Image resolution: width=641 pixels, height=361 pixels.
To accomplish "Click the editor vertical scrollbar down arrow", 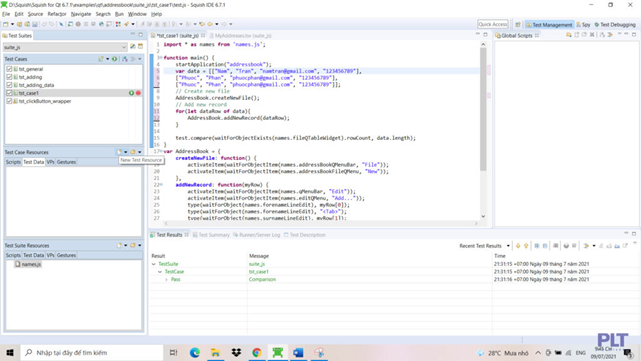I will click(x=483, y=216).
